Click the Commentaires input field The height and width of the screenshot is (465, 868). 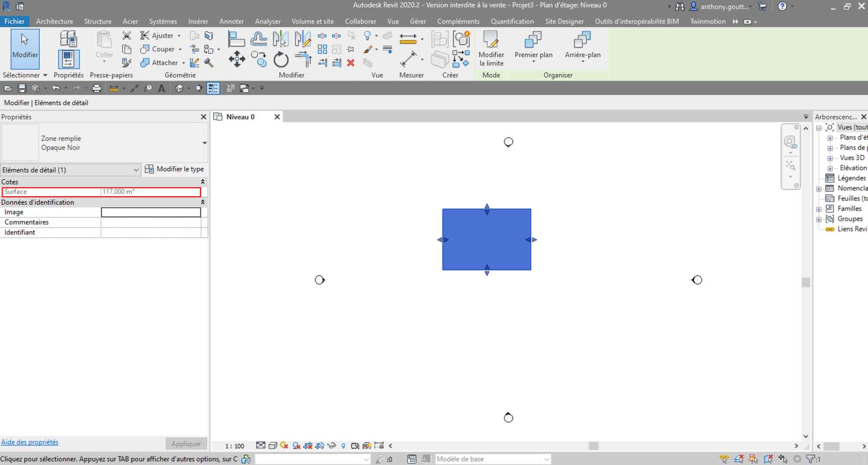click(151, 222)
